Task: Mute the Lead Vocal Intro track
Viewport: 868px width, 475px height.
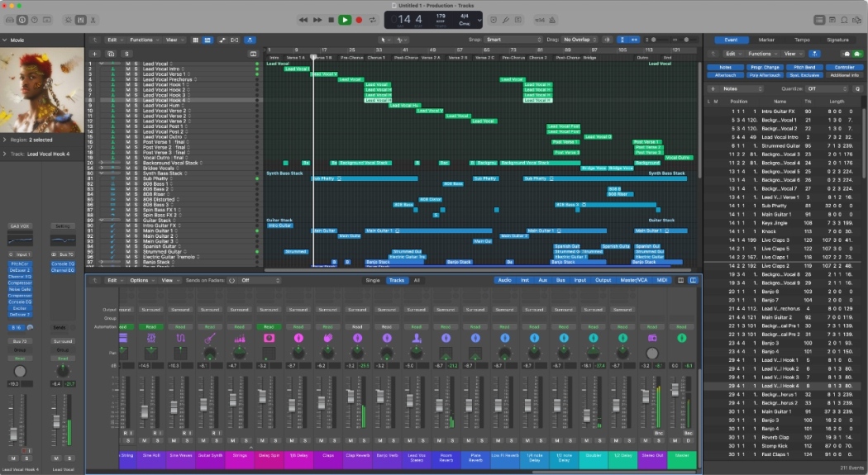Action: pos(127,69)
